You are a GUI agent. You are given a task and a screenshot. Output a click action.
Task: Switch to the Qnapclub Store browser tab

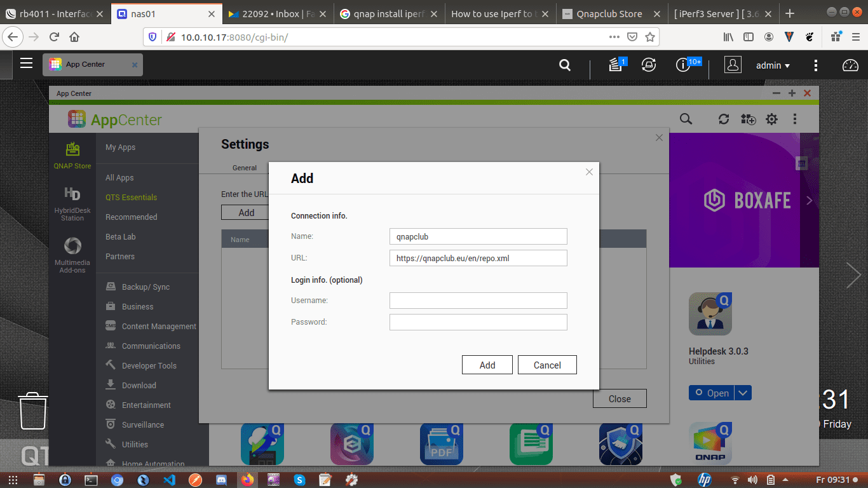point(611,14)
